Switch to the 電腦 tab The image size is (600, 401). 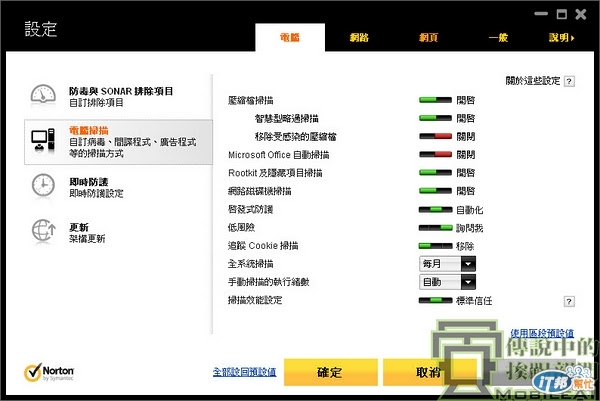(290, 37)
